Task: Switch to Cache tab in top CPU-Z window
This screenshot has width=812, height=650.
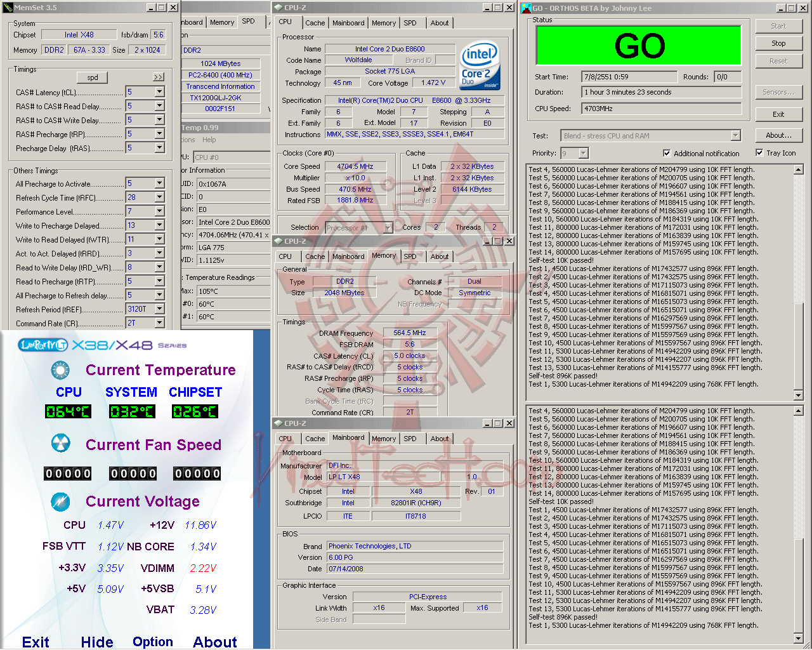Action: pyautogui.click(x=315, y=23)
